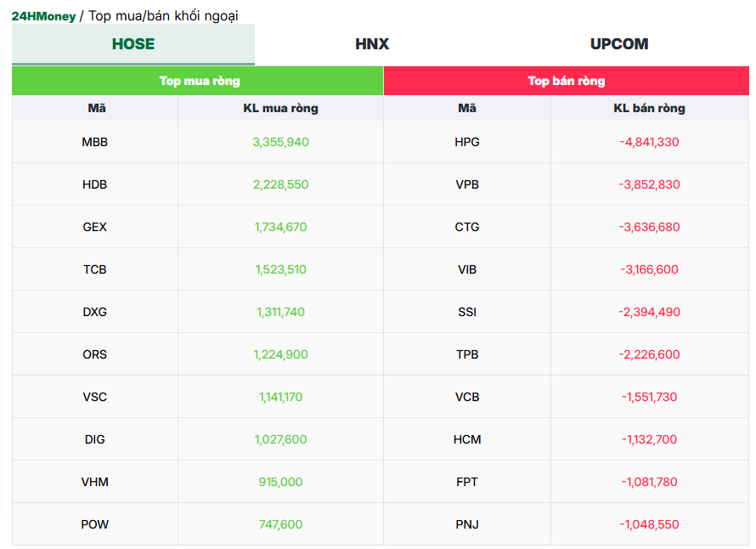This screenshot has height=549, width=756.
Task: Select stock code VHM
Action: (95, 482)
